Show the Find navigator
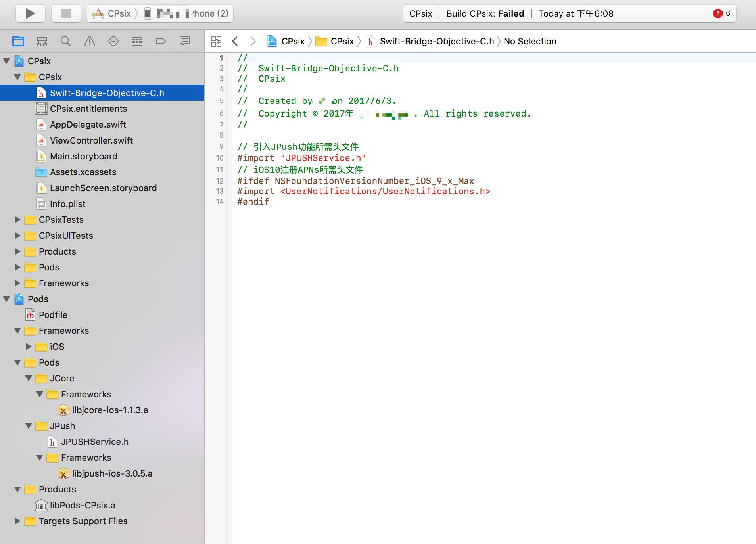756x544 pixels. click(x=66, y=41)
